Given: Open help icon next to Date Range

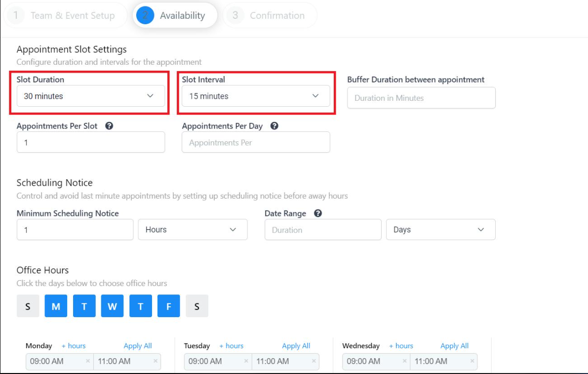Looking at the screenshot, I should [318, 213].
